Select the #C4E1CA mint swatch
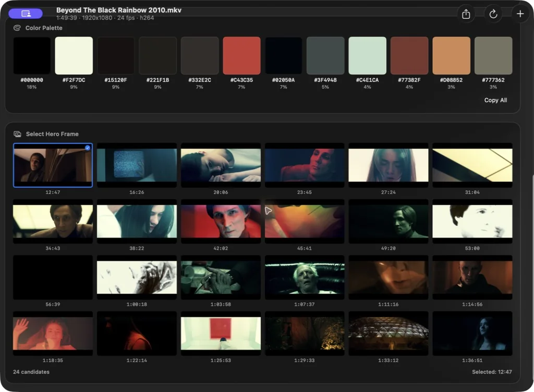Viewport: 534px width, 392px height. click(x=368, y=55)
